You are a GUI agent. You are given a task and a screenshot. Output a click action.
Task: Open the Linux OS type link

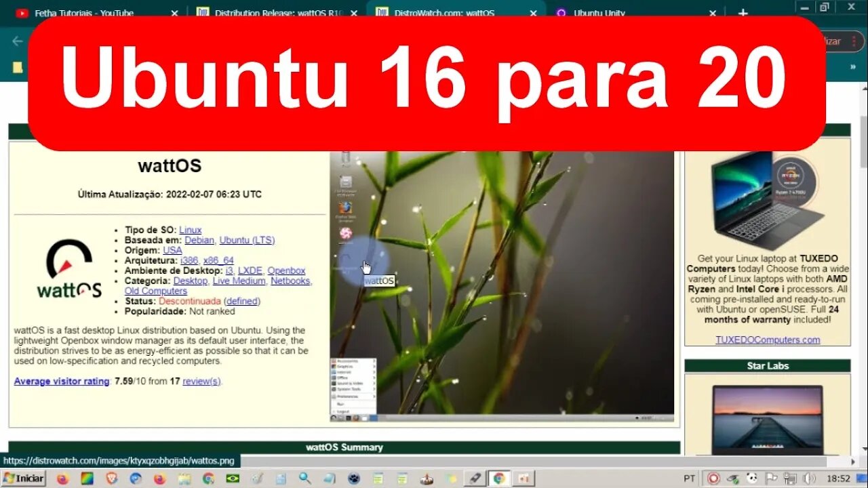[x=190, y=230]
